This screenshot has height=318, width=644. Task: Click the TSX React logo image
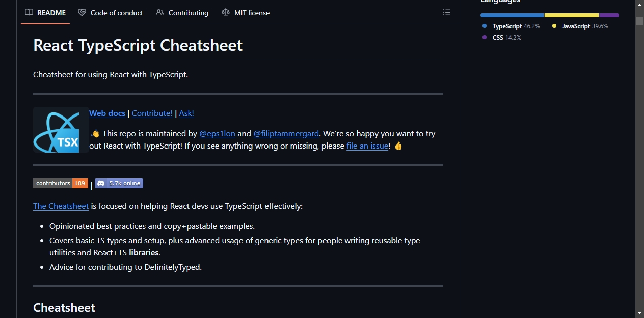[x=61, y=130]
